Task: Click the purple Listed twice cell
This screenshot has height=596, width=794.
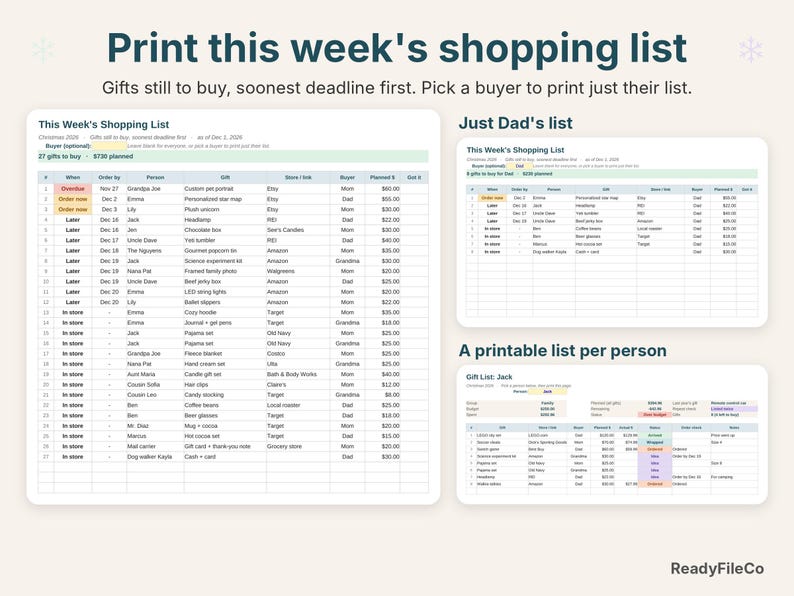Action: 734,409
